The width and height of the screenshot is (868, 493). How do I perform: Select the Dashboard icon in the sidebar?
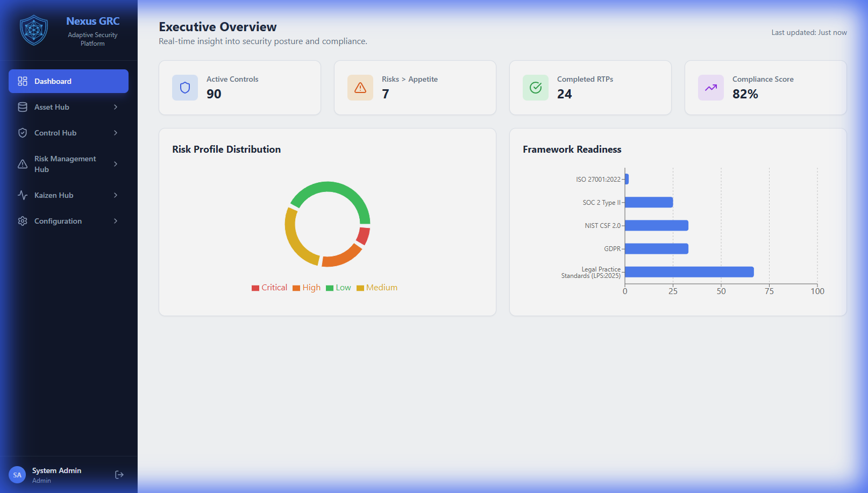(x=23, y=81)
